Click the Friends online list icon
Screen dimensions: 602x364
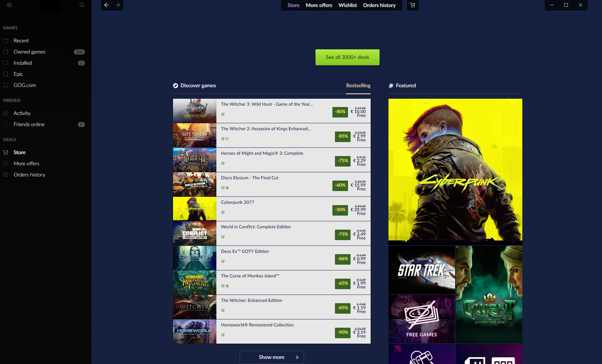point(6,124)
